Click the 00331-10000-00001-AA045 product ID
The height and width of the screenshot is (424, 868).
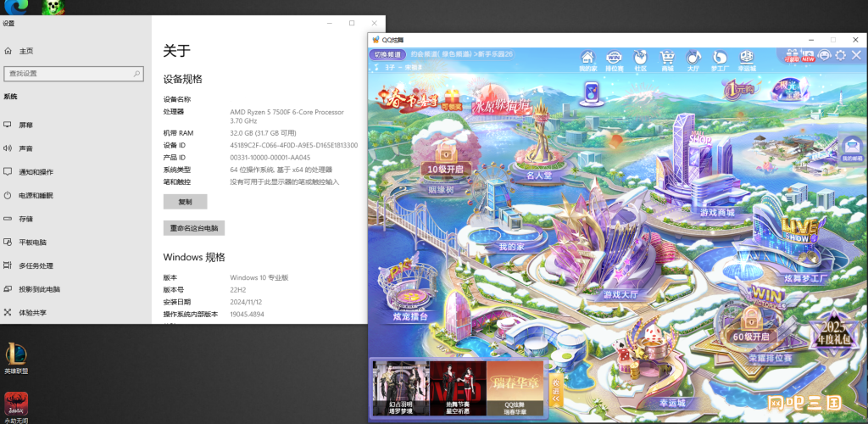tap(270, 158)
